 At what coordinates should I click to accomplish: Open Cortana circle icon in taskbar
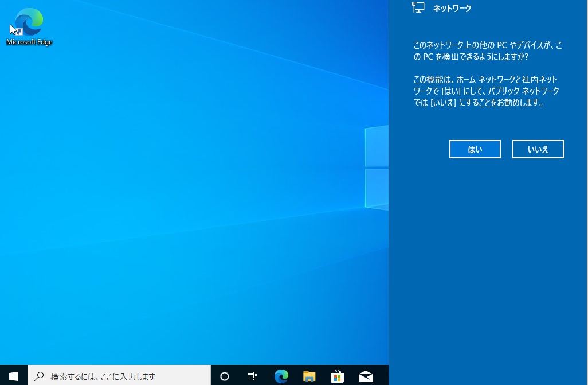click(x=224, y=376)
